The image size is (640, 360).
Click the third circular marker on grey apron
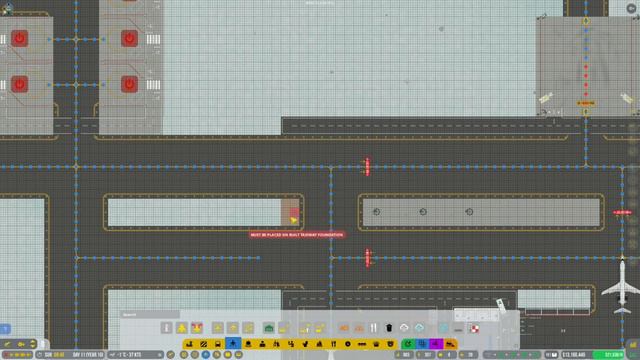[x=469, y=212]
